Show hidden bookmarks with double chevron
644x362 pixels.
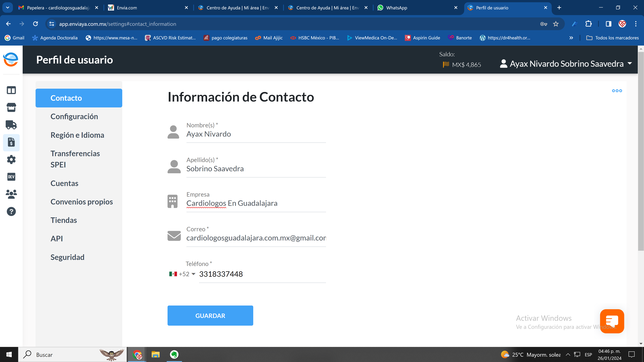tap(571, 38)
